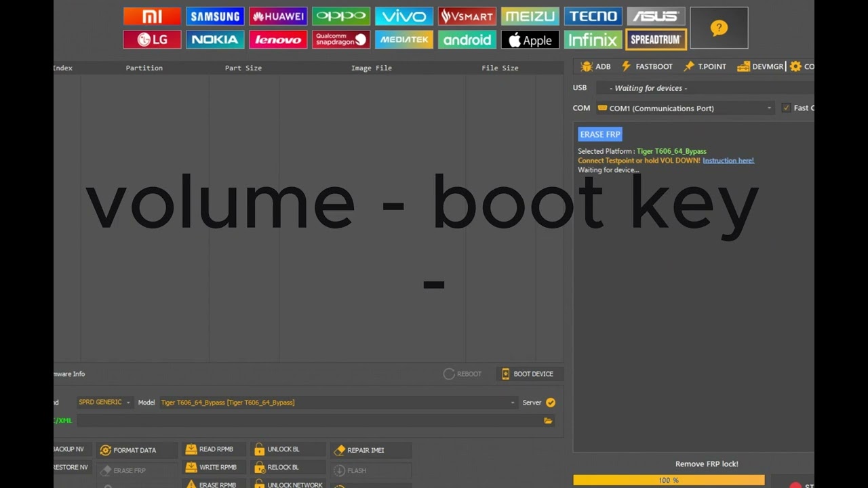Click the 100 % progress bar
Viewport: 868px width, 488px height.
tap(669, 481)
